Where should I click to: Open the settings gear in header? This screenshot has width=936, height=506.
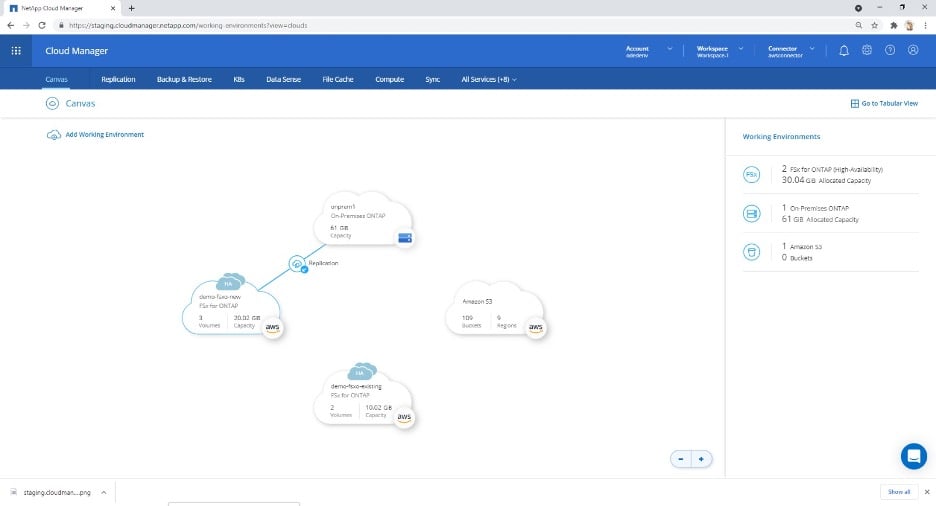click(867, 51)
